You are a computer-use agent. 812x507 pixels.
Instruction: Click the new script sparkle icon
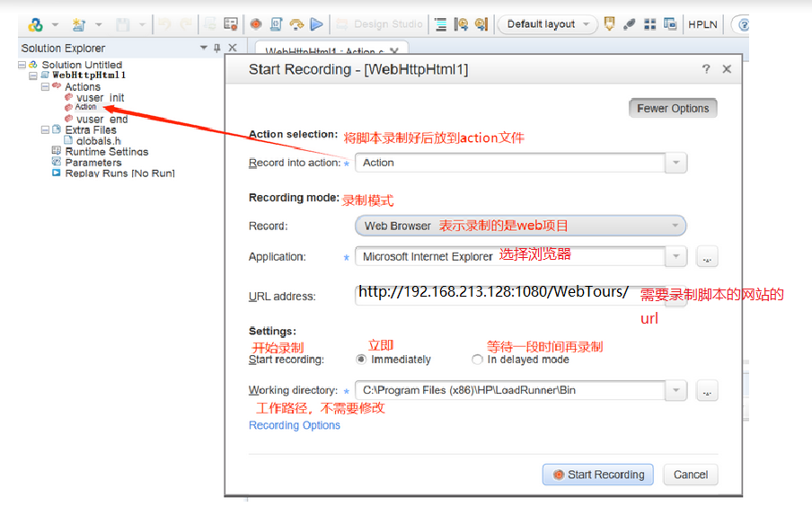(79, 24)
